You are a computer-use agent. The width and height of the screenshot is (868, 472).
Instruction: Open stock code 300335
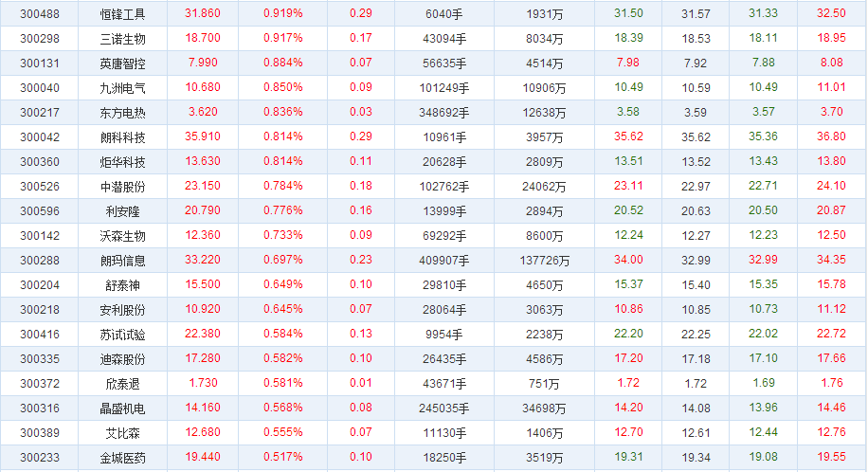pos(39,359)
